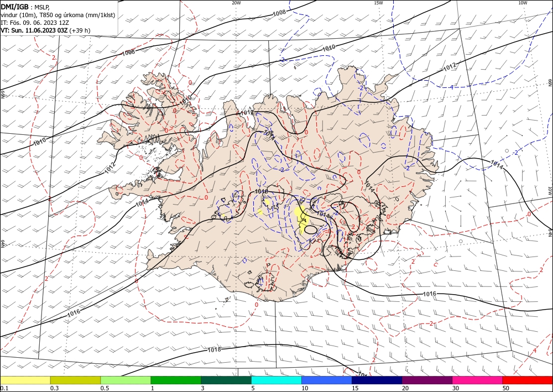Click the red 4 temperature contour label
Image resolution: width=553 pixels, height=392 pixels.
tap(534, 351)
